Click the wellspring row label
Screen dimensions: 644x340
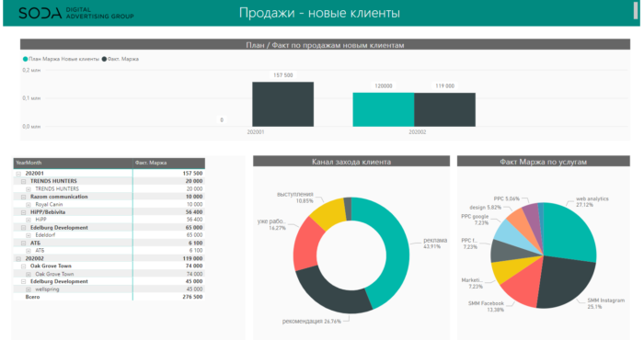(x=47, y=289)
